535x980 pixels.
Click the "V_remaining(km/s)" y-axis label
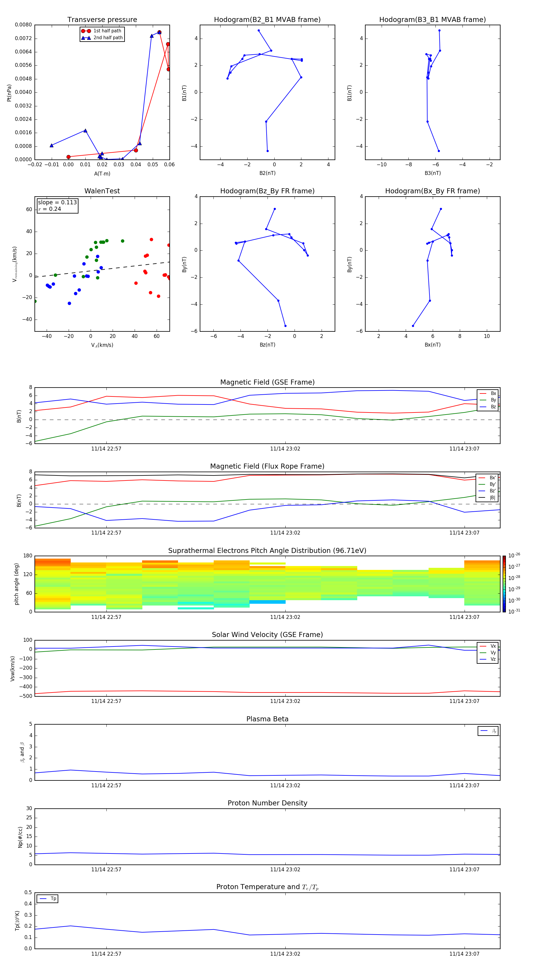15,264
